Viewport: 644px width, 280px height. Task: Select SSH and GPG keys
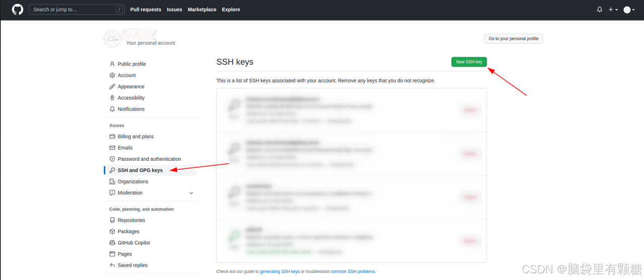point(140,170)
